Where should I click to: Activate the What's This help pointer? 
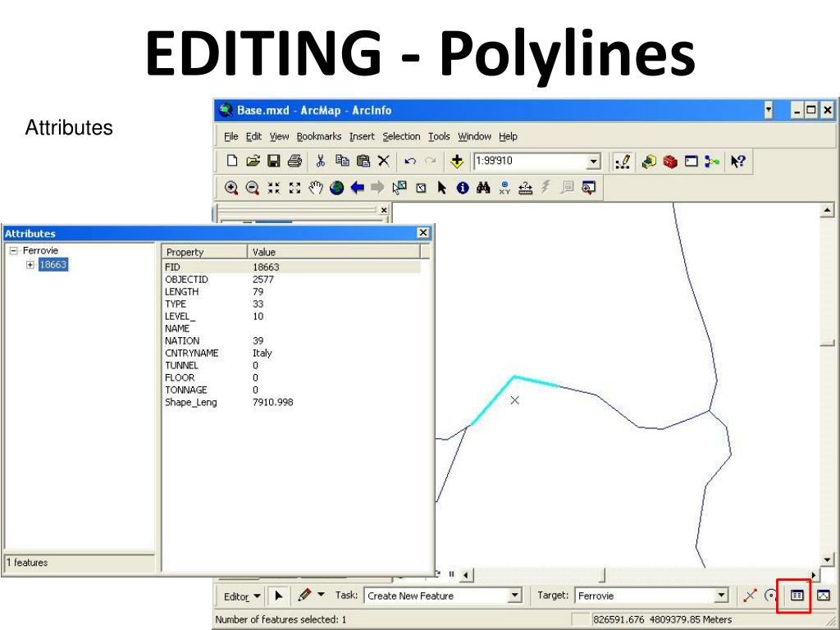737,161
